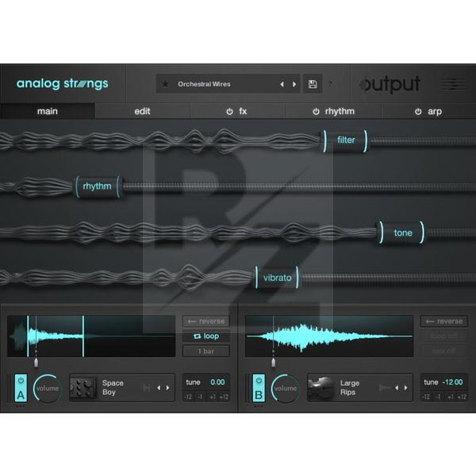Viewport: 476px width, 476px height.
Task: Toggle reverse for layer A
Action: [x=206, y=321]
